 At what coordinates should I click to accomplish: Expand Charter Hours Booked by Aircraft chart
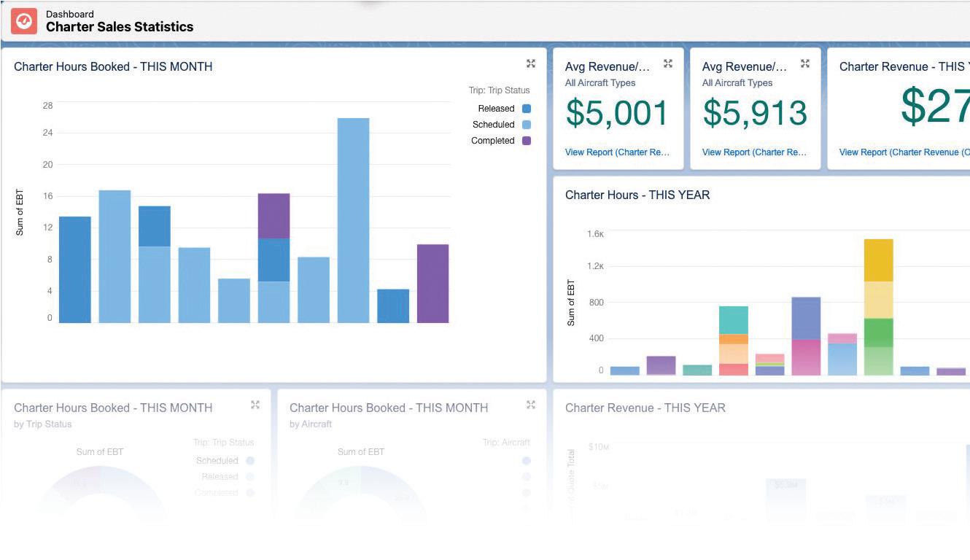531,405
